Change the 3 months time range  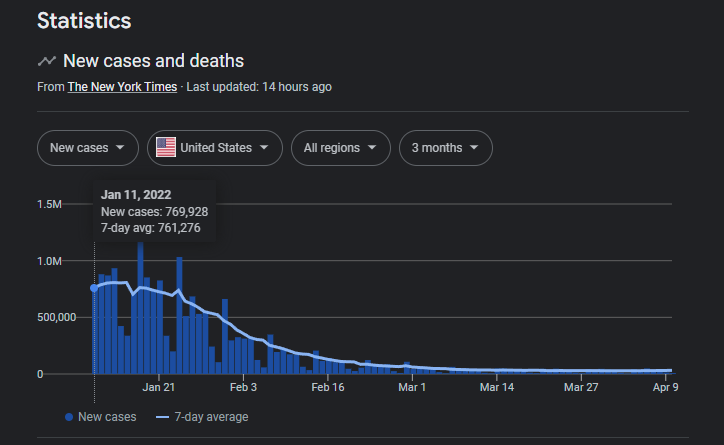445,148
